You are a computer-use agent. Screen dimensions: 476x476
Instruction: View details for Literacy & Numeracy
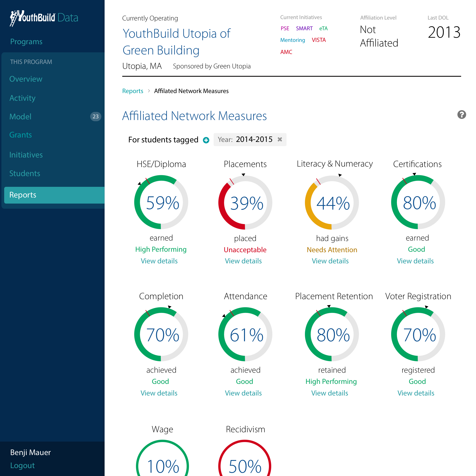[x=331, y=261]
